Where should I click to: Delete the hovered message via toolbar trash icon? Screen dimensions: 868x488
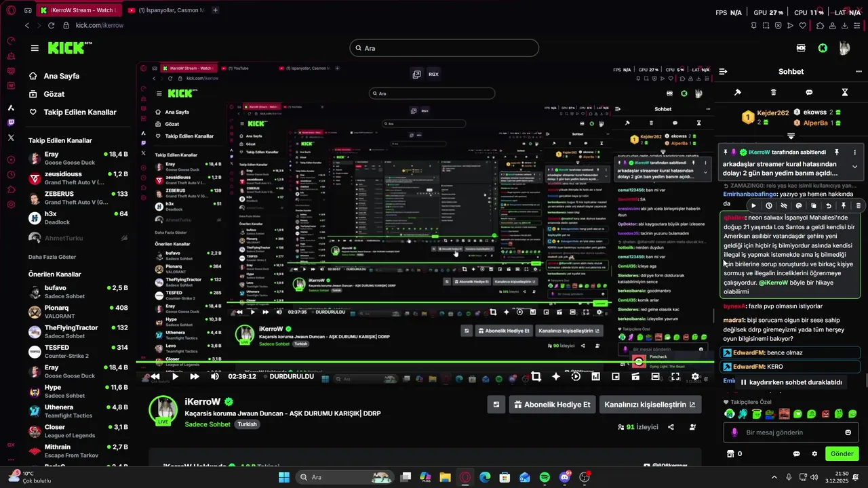click(x=859, y=205)
